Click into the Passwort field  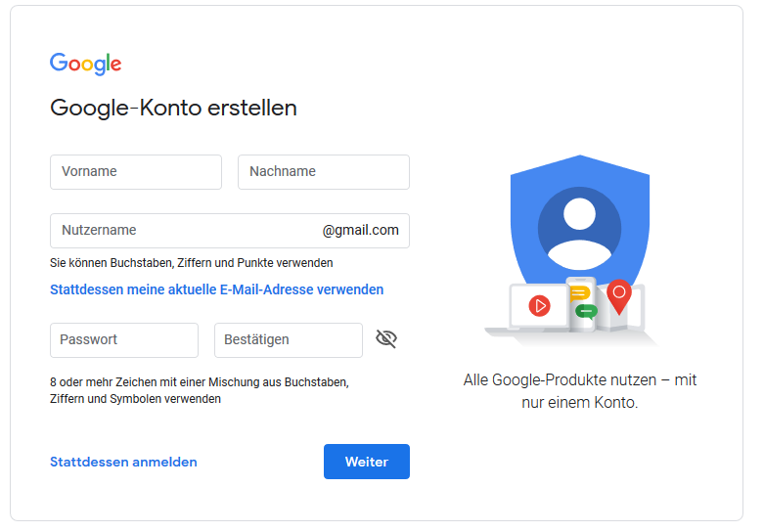[x=124, y=340]
